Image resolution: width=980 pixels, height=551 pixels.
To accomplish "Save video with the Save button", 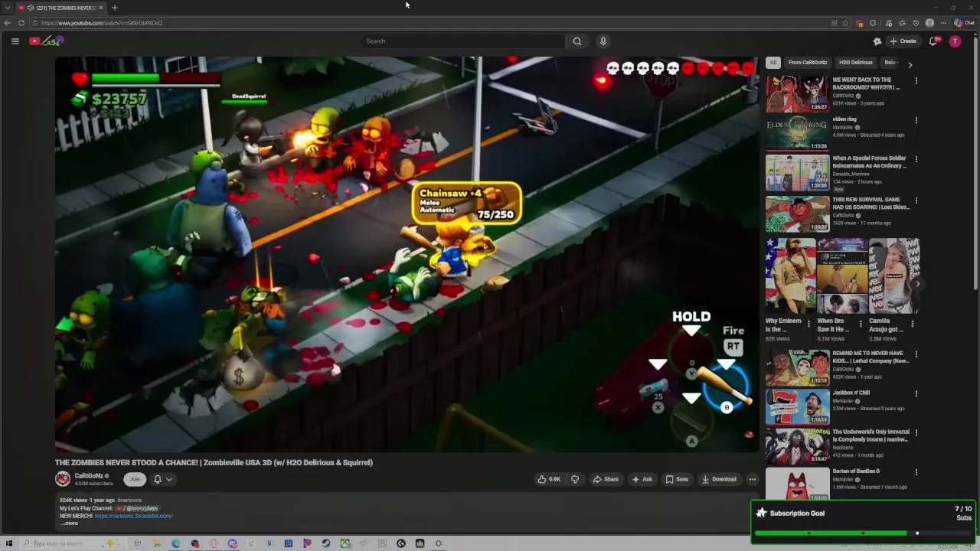I will click(x=677, y=479).
